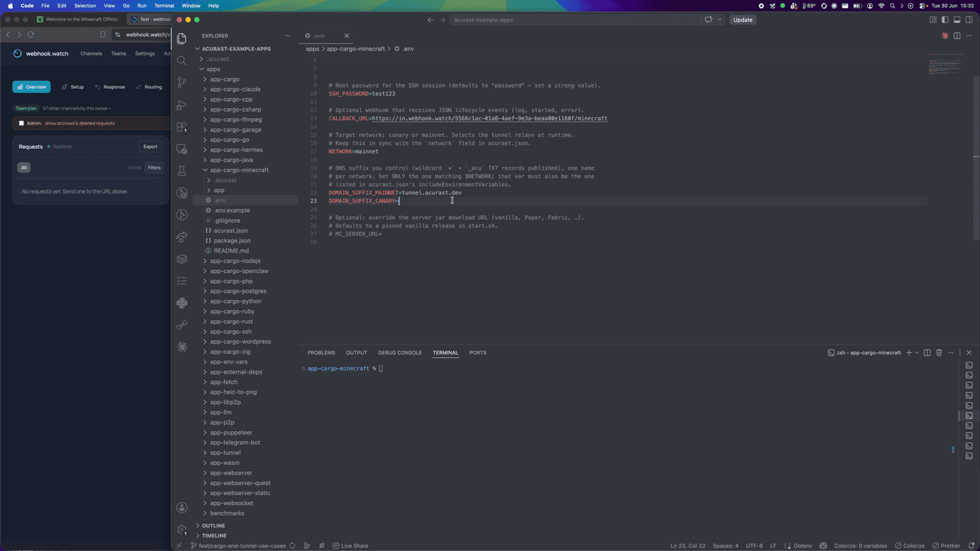Collapse the apps folder
Screen dimensions: 980x551
pyautogui.click(x=213, y=69)
